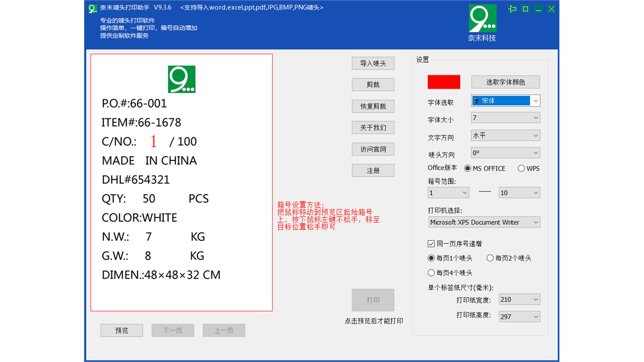Open the 字体选取 font dropdown

(x=506, y=101)
